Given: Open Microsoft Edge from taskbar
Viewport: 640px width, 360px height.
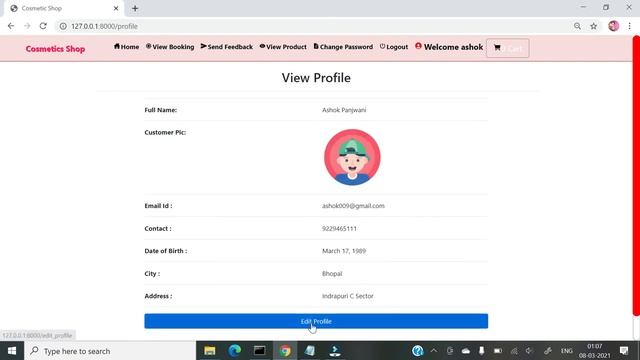Looking at the screenshot, I should point(235,351).
